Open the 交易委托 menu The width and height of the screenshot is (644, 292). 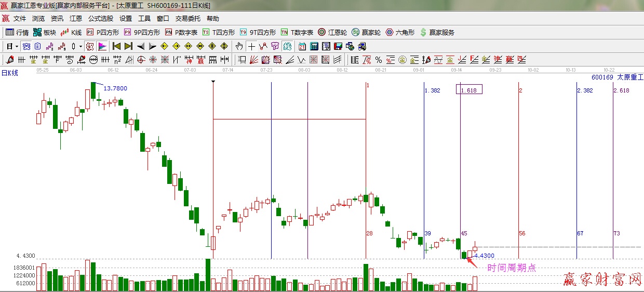(x=187, y=19)
